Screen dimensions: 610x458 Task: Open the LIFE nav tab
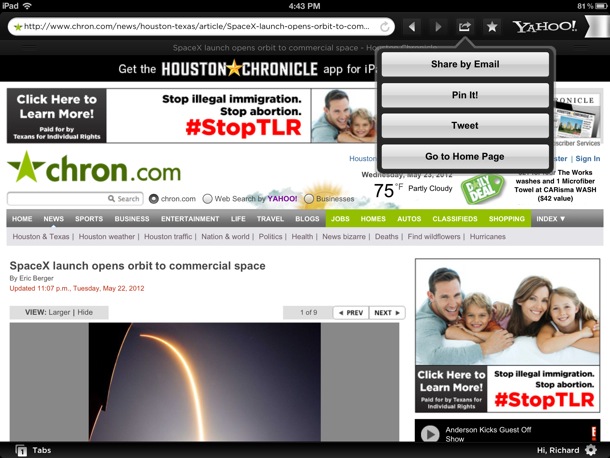point(238,219)
